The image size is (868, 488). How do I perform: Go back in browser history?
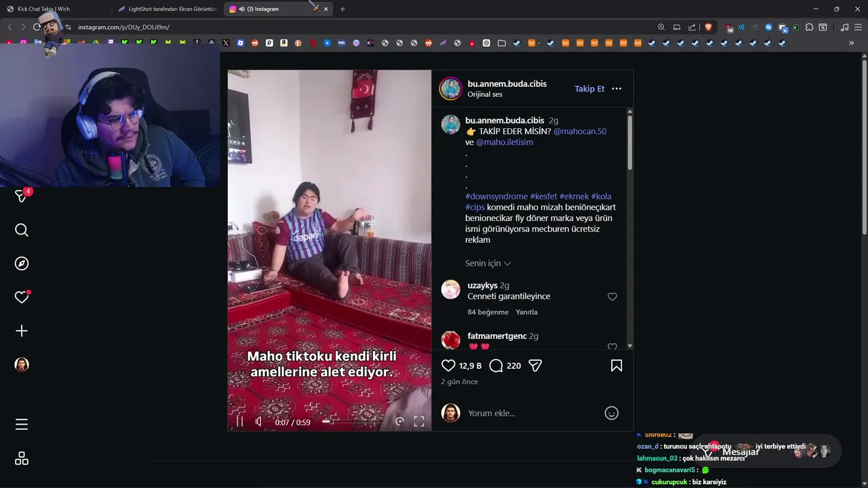pyautogui.click(x=9, y=27)
